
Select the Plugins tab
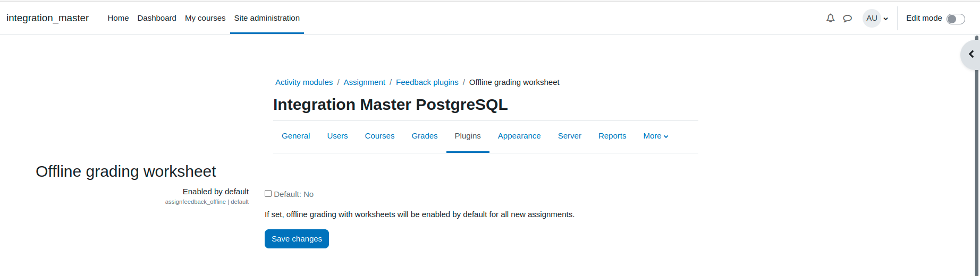pos(468,136)
